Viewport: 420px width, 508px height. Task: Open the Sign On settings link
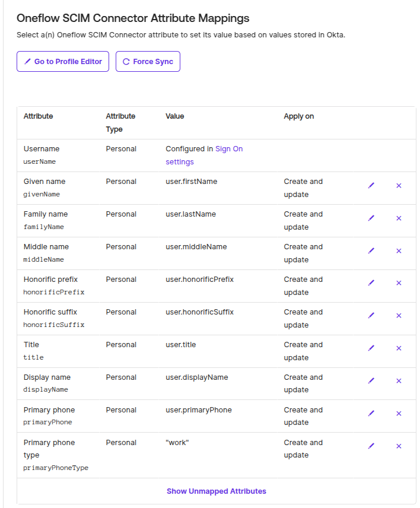204,155
